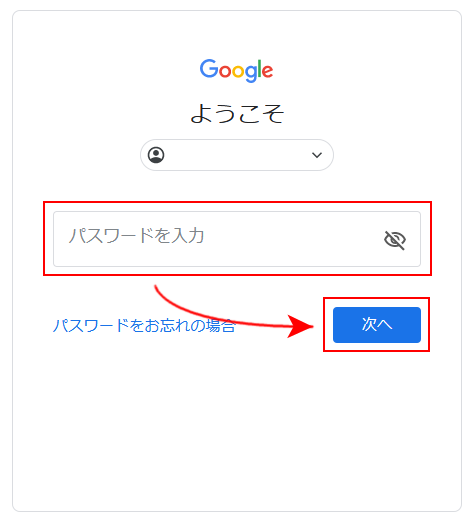This screenshot has height=525, width=475.
Task: Focus the パスワードを入力 field
Action: click(x=237, y=239)
